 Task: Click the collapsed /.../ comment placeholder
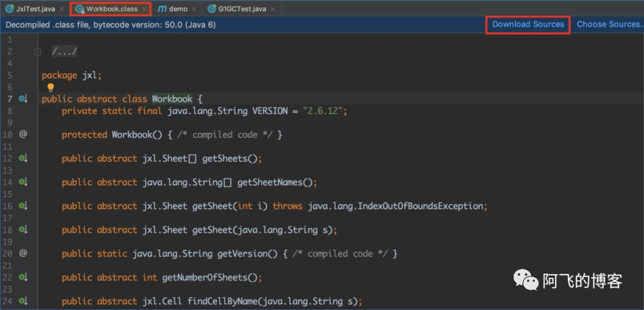(64, 52)
